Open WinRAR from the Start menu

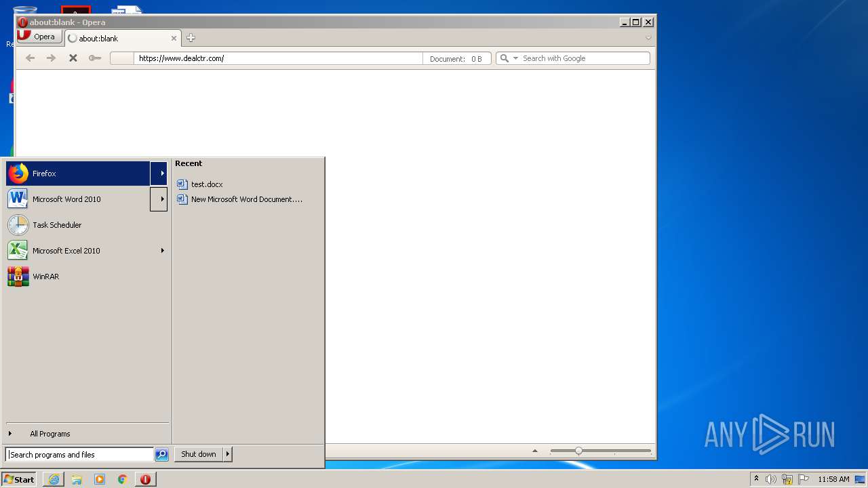(x=87, y=277)
